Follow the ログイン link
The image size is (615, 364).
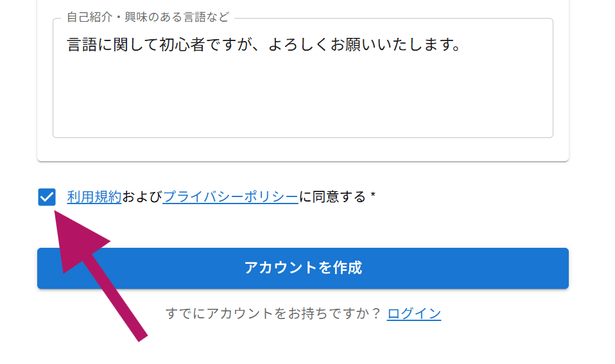414,313
